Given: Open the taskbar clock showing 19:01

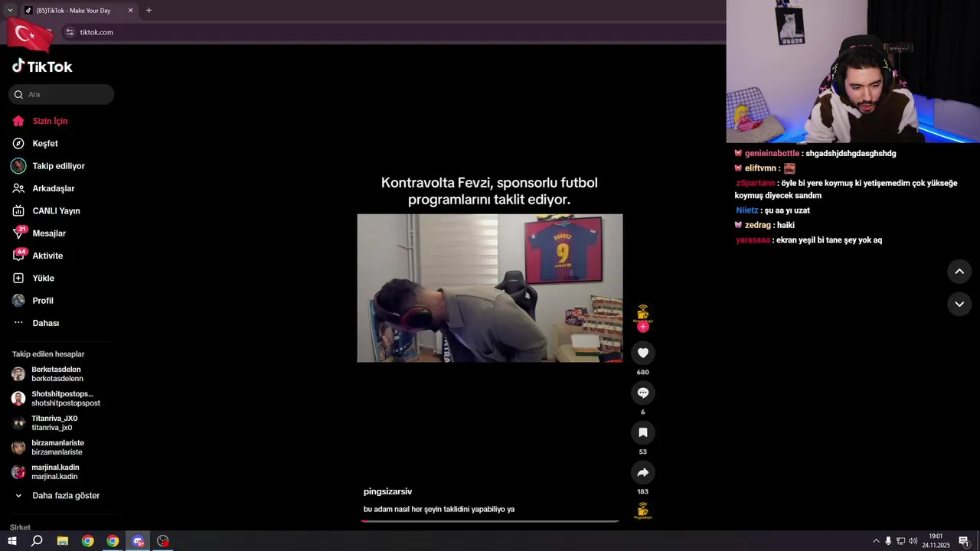Looking at the screenshot, I should pos(936,541).
